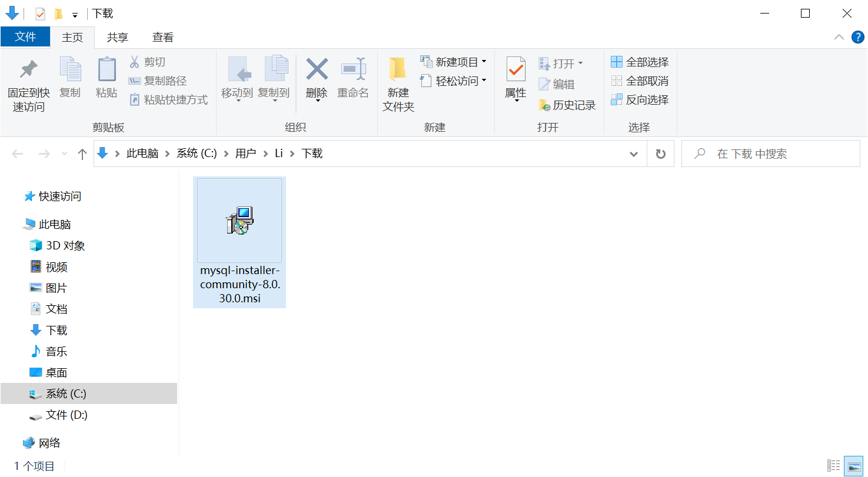Click 系统 (C:) breadcrumb in address bar
The height and width of the screenshot is (477, 868).
pyautogui.click(x=197, y=154)
